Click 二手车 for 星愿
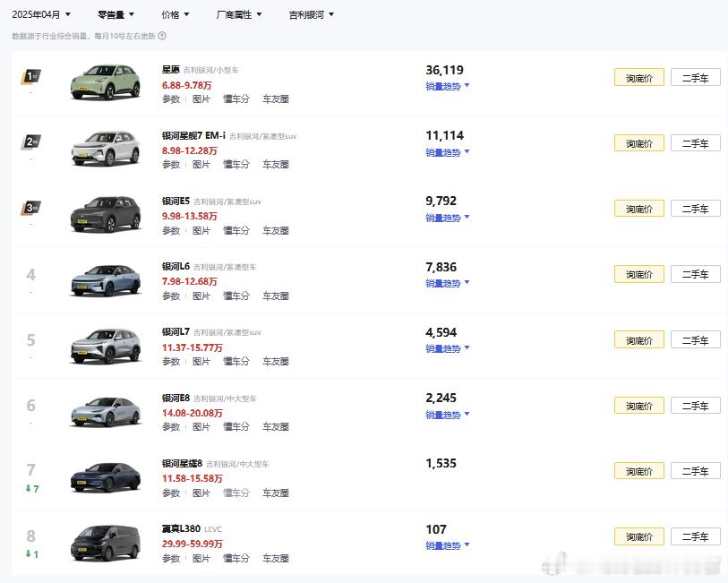The height and width of the screenshot is (583, 728). 696,78
